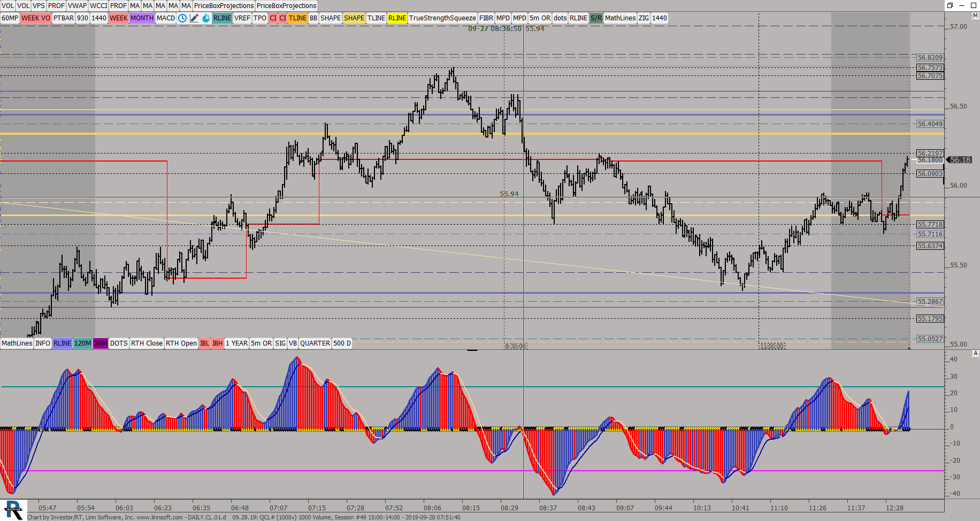
Task: Click the blue clock icon in toolbar
Action: pyautogui.click(x=182, y=18)
